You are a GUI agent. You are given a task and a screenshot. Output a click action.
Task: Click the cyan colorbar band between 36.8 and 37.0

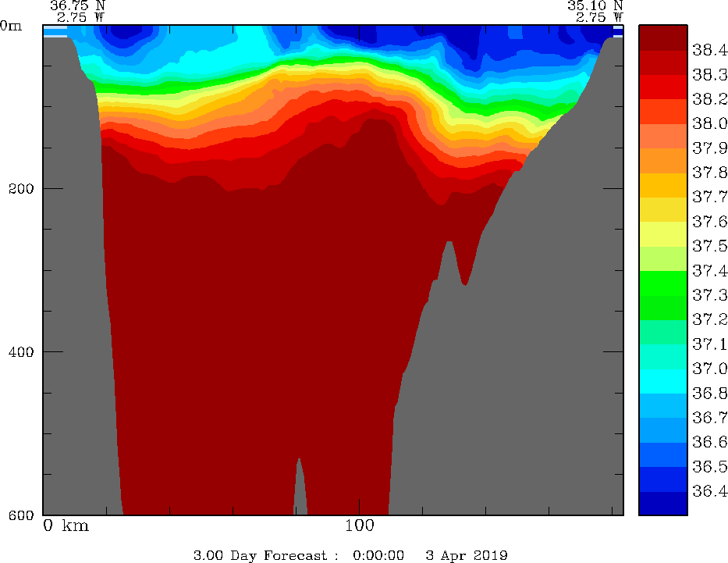coord(662,379)
